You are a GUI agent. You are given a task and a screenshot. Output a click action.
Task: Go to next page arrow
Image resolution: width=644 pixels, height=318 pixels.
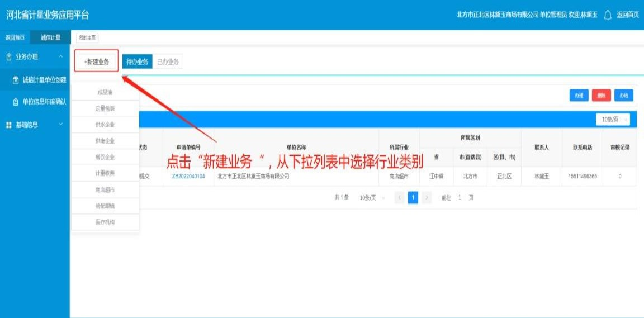click(427, 197)
